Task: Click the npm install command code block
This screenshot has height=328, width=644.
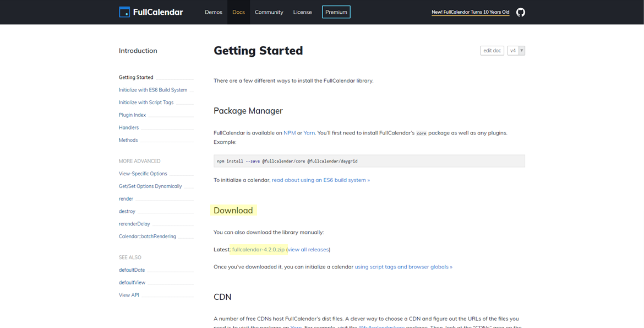Action: 369,161
